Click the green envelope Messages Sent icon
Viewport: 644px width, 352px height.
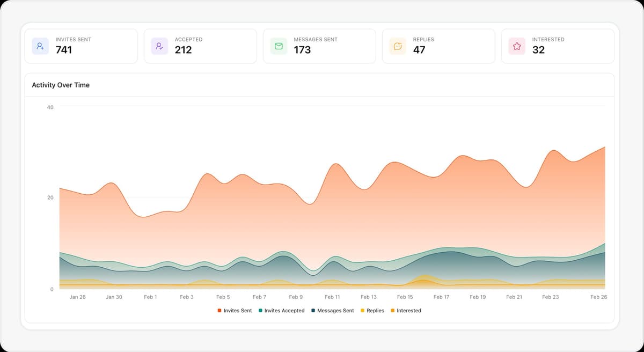point(278,46)
